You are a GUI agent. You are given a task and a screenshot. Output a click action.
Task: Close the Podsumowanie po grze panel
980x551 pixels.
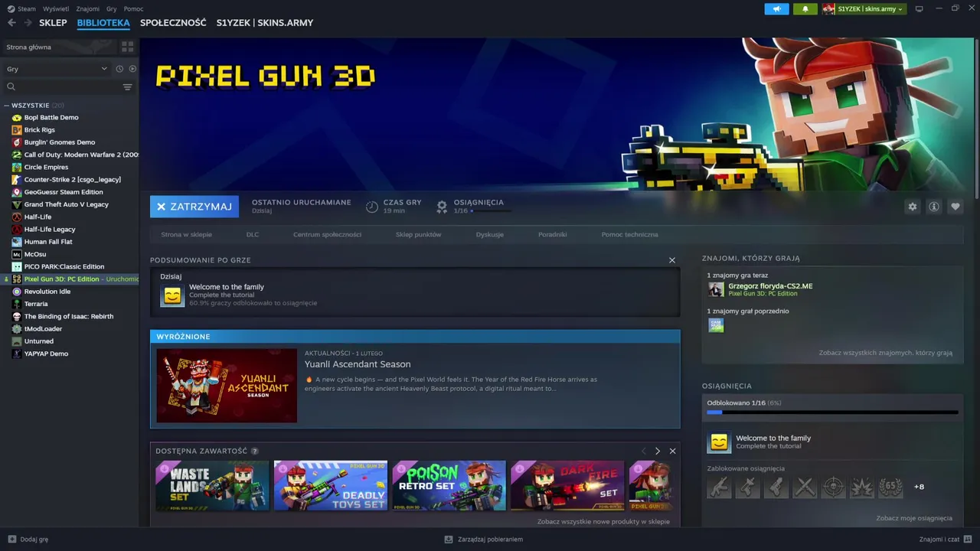tap(672, 260)
